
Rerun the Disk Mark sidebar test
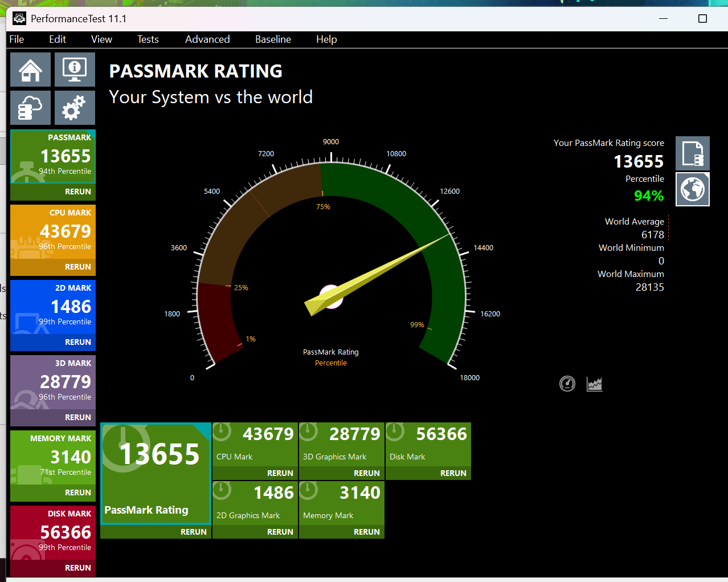(78, 568)
